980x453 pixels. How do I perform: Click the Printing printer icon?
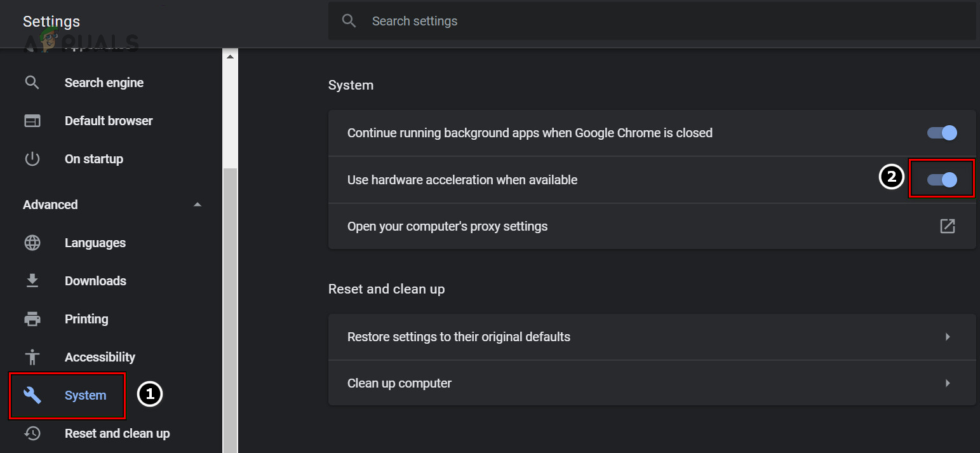coord(32,319)
